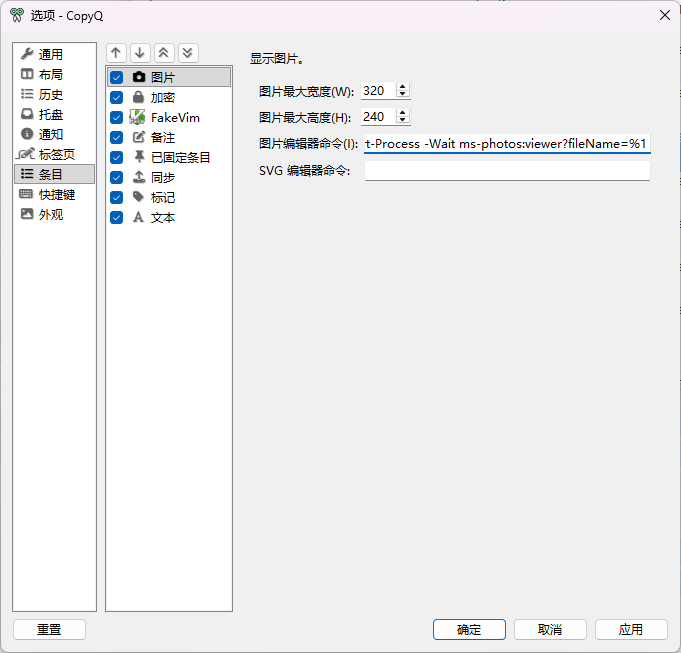This screenshot has width=681, height=653.
Task: Select the camera icon of 图片 plugin
Action: click(139, 77)
